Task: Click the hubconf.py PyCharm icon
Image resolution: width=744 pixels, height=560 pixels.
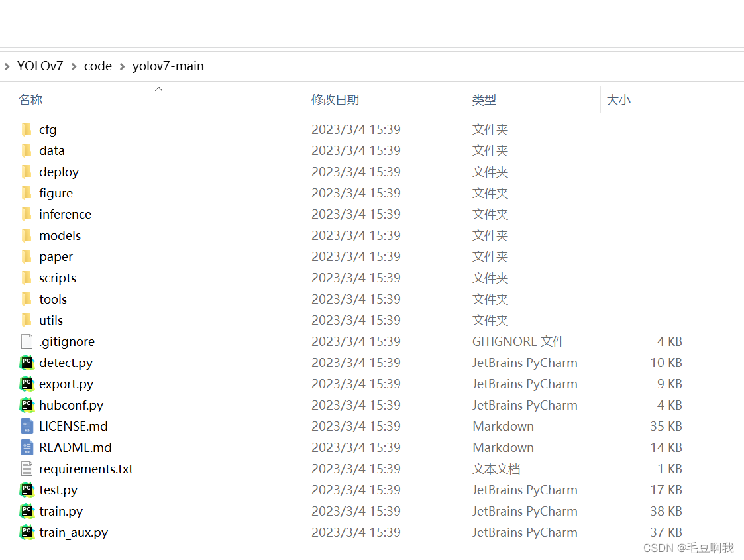Action: [x=27, y=405]
